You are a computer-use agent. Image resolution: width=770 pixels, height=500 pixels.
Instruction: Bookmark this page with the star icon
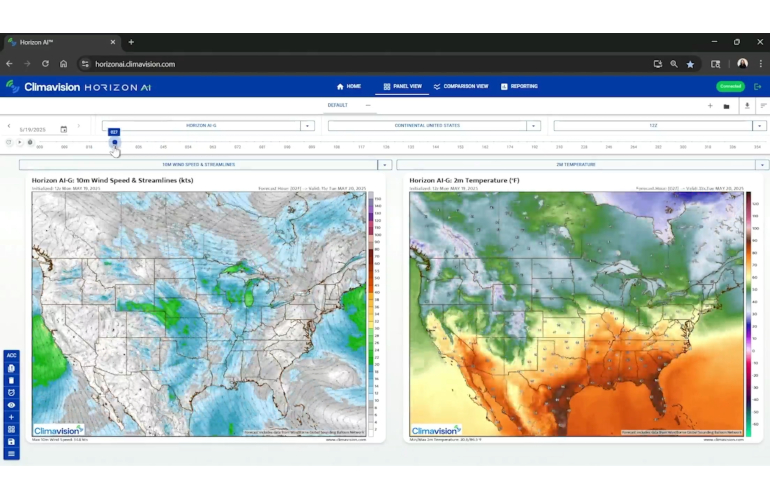[690, 64]
